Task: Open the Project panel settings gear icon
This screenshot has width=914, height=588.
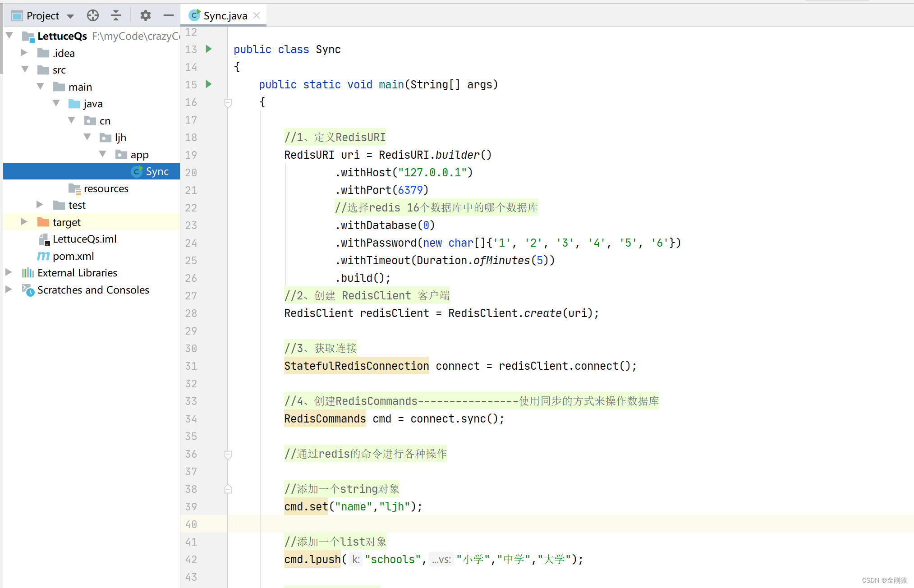Action: [x=145, y=15]
